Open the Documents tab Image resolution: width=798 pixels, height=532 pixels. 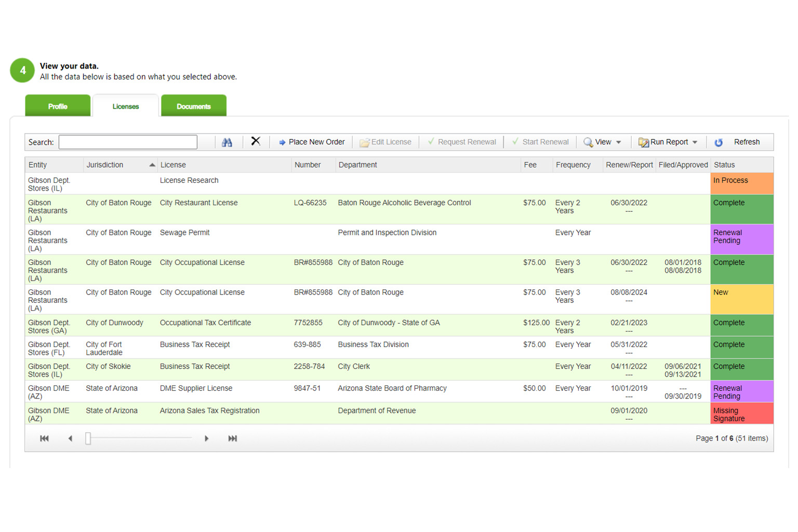(193, 106)
